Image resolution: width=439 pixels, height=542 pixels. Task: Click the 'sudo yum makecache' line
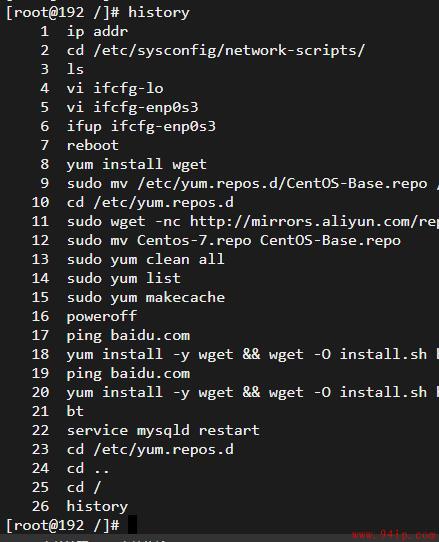146,298
